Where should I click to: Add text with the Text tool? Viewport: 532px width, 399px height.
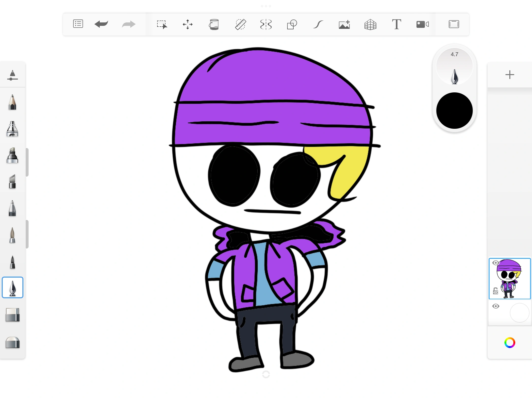(397, 24)
